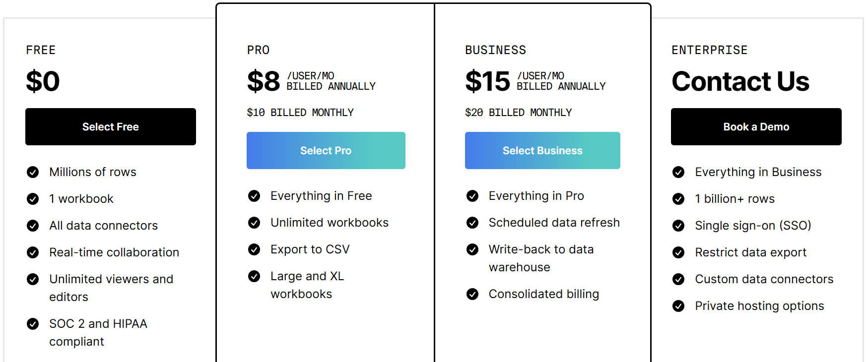The width and height of the screenshot is (868, 362).
Task: Click the Book a Demo button
Action: click(756, 126)
